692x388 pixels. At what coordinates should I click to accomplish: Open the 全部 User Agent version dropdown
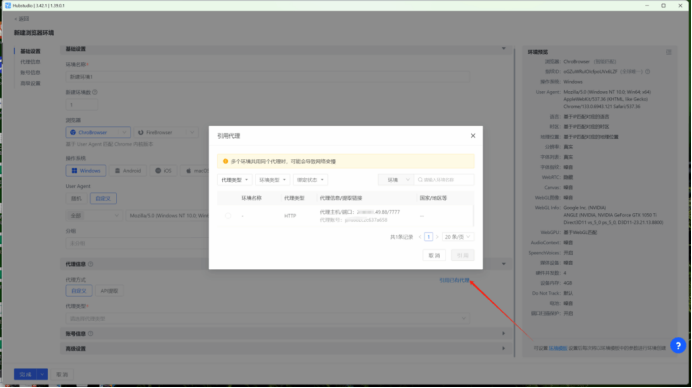pyautogui.click(x=94, y=216)
